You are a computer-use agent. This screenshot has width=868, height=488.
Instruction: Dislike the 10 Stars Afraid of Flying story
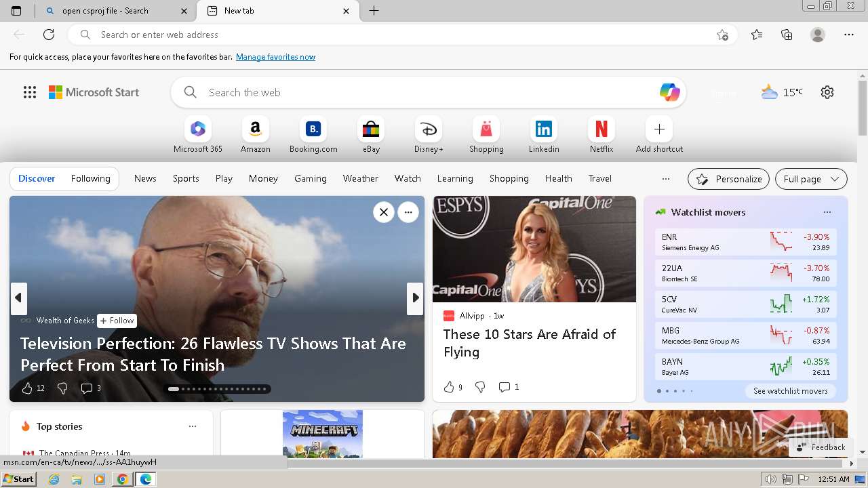pyautogui.click(x=480, y=387)
